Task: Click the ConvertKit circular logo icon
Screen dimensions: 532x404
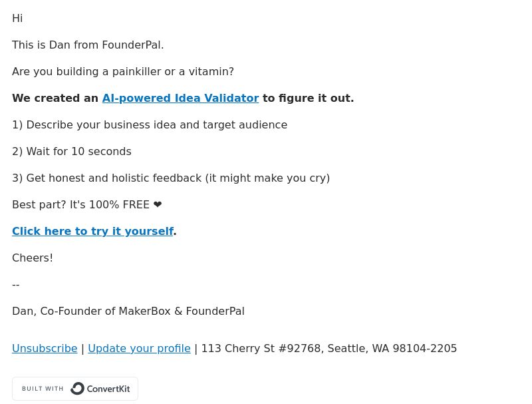Action: (x=77, y=389)
